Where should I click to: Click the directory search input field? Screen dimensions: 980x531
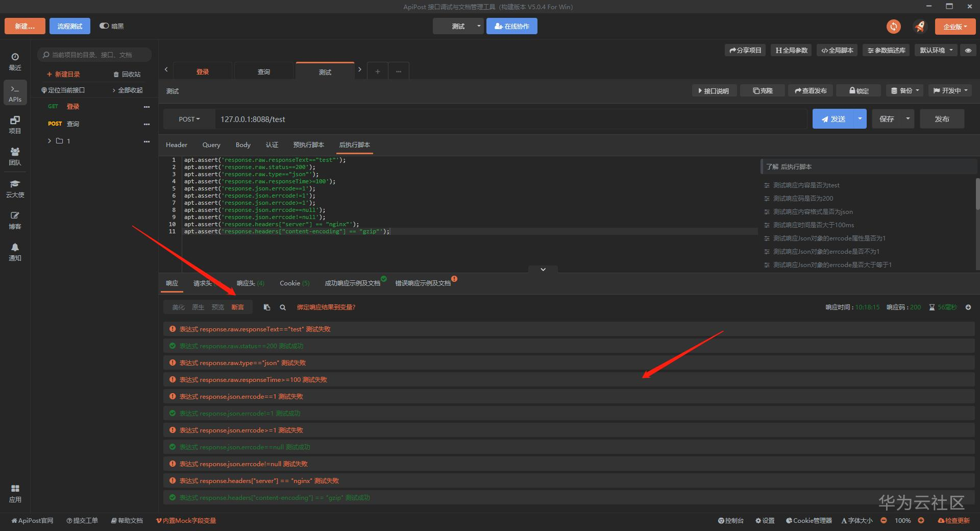coord(94,55)
